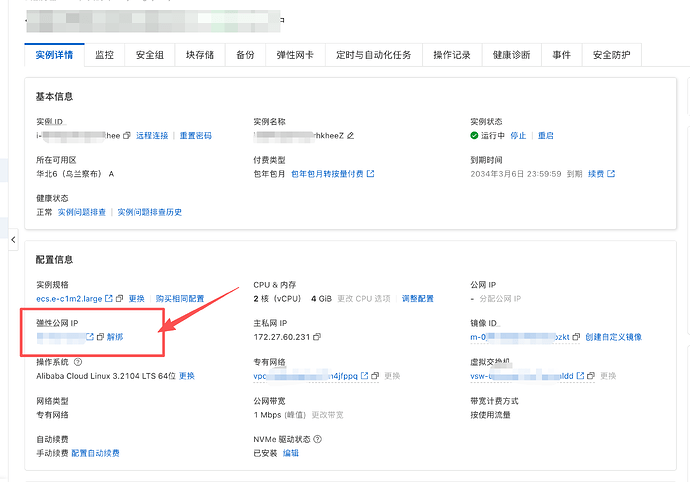Click 更改带宽 text
Screen dimensions: 690x482
pyautogui.click(x=327, y=415)
